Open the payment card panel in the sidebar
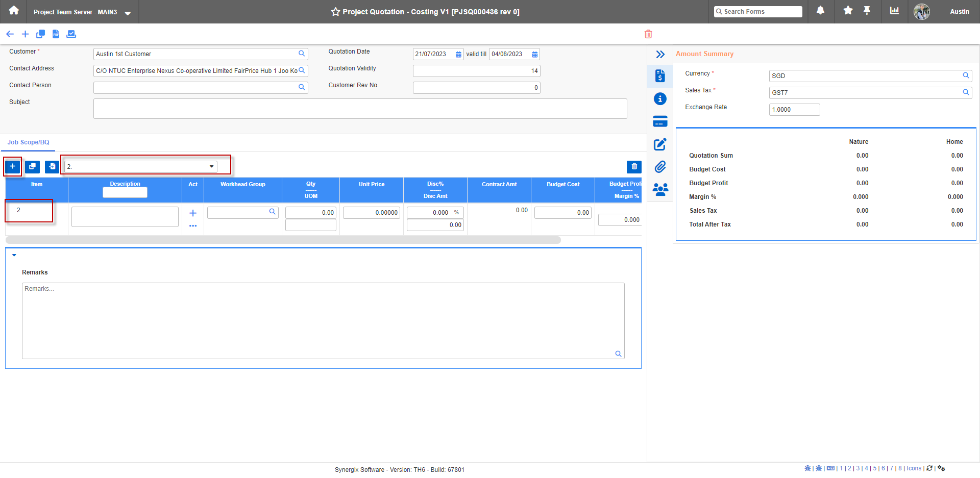 [660, 121]
